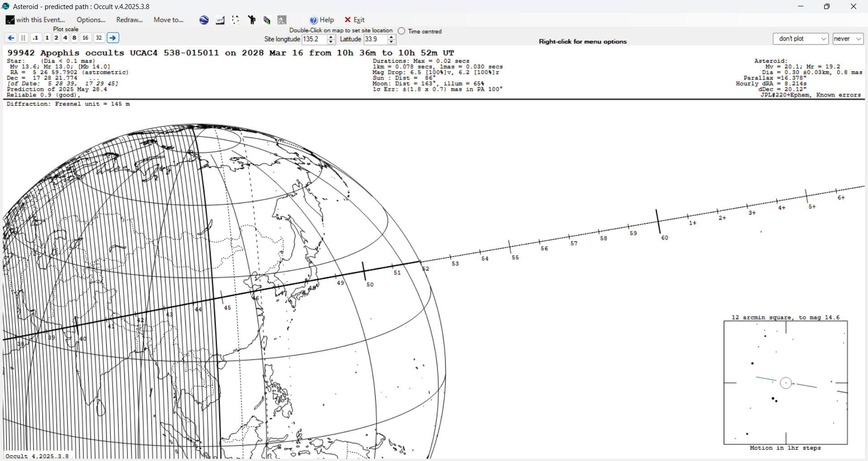Click 'Reliable 0.9 (good),' text
The height and width of the screenshot is (461, 868).
[43, 95]
